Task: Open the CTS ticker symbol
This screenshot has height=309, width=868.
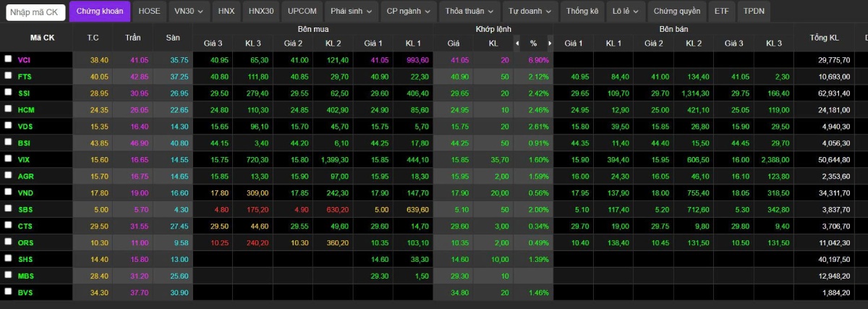Action: (25, 226)
